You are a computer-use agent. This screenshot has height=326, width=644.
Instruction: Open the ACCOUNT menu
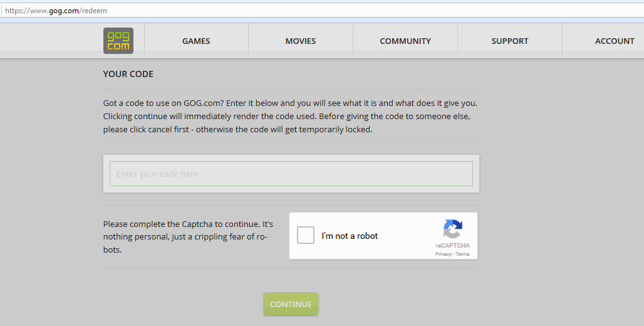pyautogui.click(x=615, y=41)
